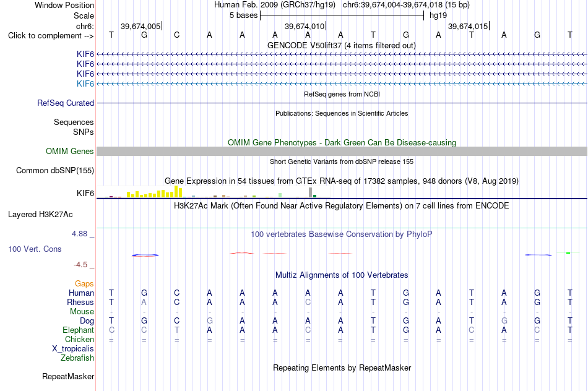
Task: Click 'Publications: Sequences in Scientific Articles' title
Action: (342, 113)
